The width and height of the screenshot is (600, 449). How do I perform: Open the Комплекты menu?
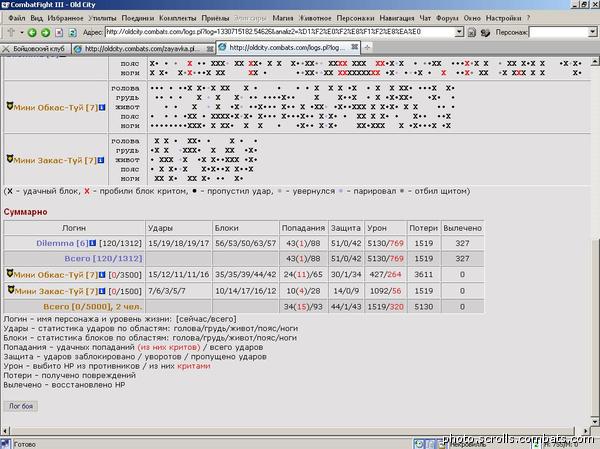click(x=178, y=18)
